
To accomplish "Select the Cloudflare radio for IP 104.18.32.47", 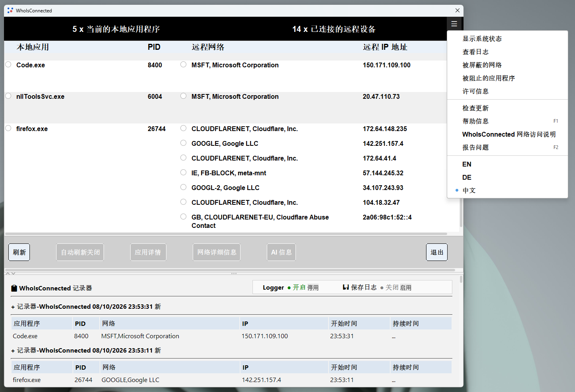I will pos(183,202).
